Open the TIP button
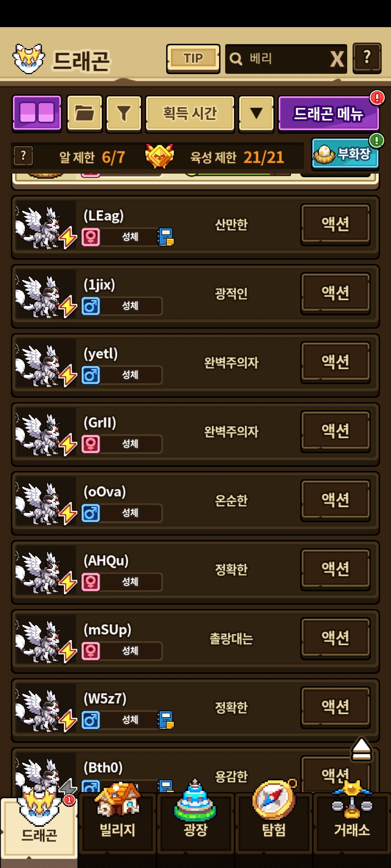391x868 pixels. coord(193,59)
